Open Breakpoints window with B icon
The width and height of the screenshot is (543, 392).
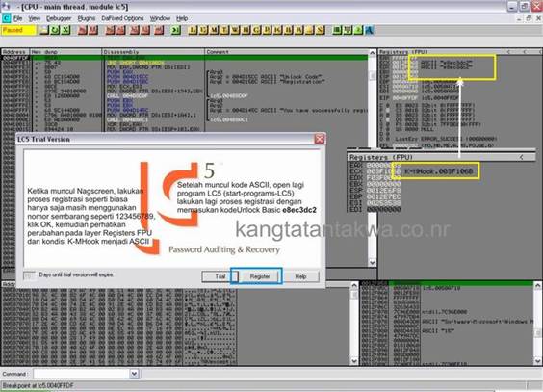click(289, 30)
